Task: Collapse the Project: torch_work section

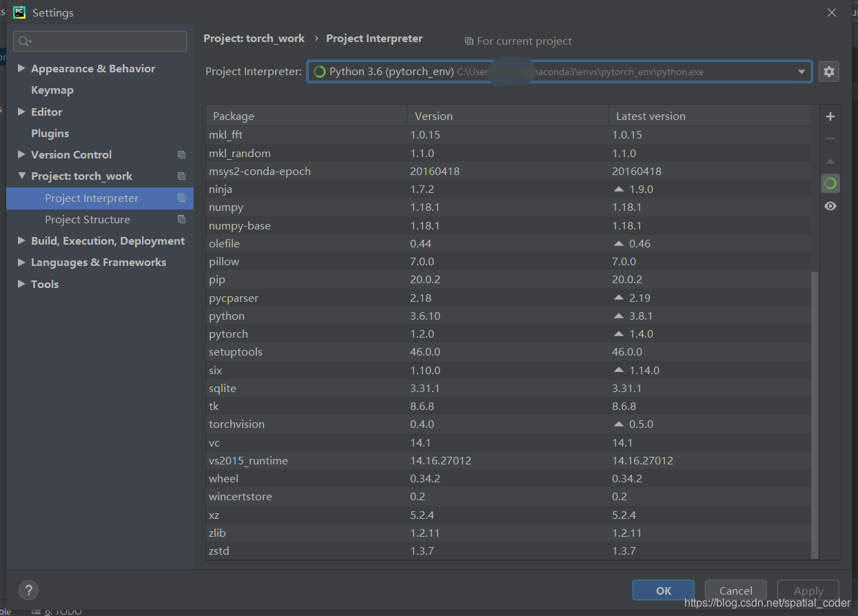Action: 21,176
